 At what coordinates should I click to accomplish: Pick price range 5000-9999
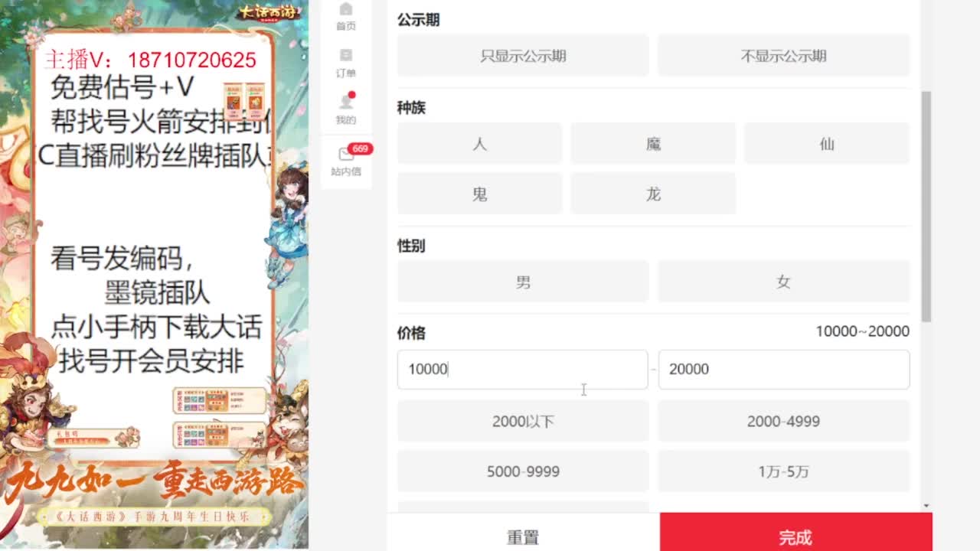coord(523,471)
